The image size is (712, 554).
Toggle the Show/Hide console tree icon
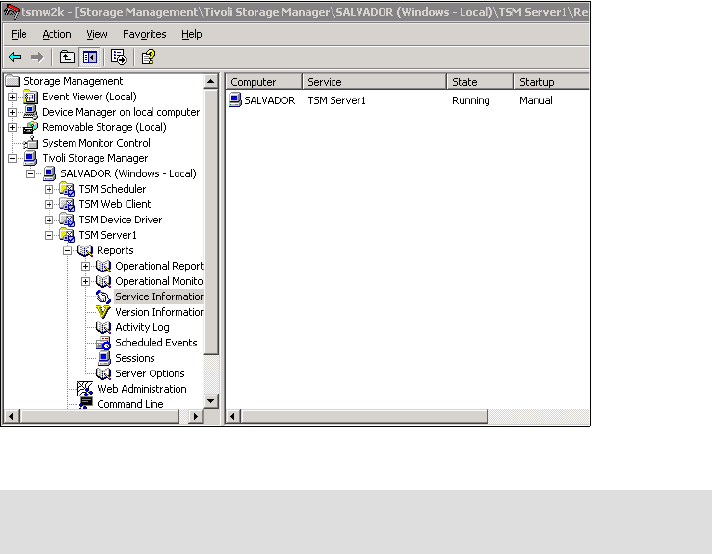coord(89,57)
